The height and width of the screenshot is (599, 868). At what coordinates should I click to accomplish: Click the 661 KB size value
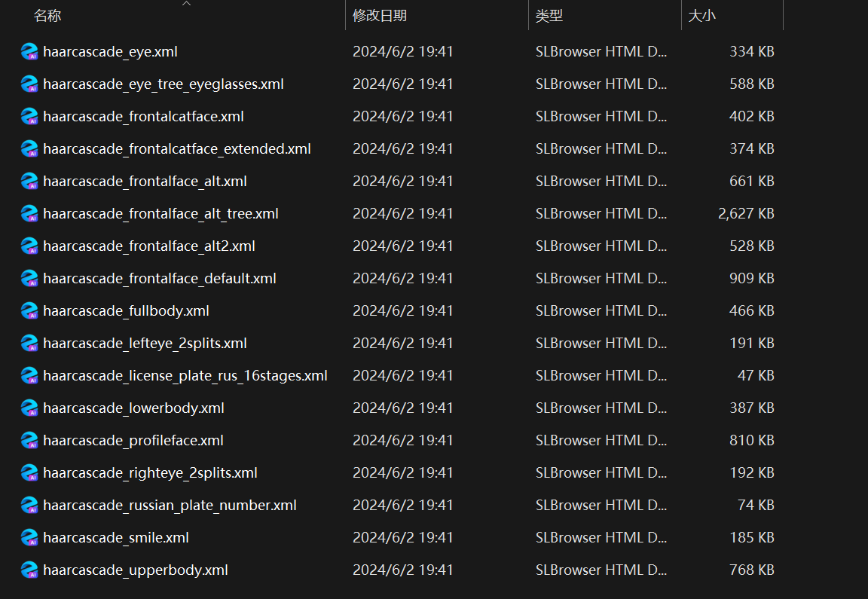tap(751, 181)
